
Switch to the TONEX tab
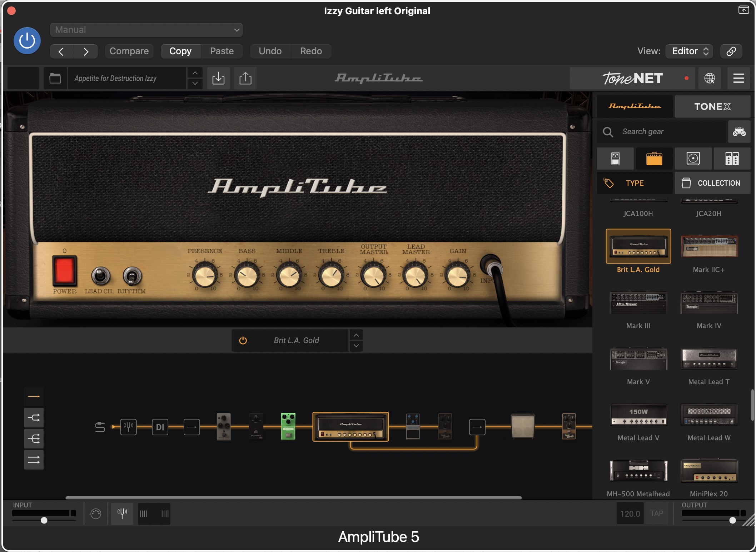click(x=712, y=106)
